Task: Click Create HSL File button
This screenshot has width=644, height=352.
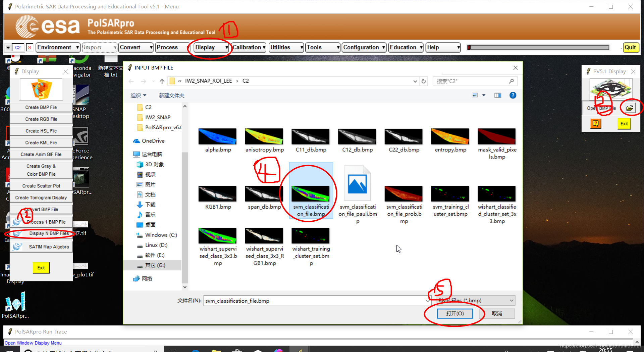Action: (41, 131)
